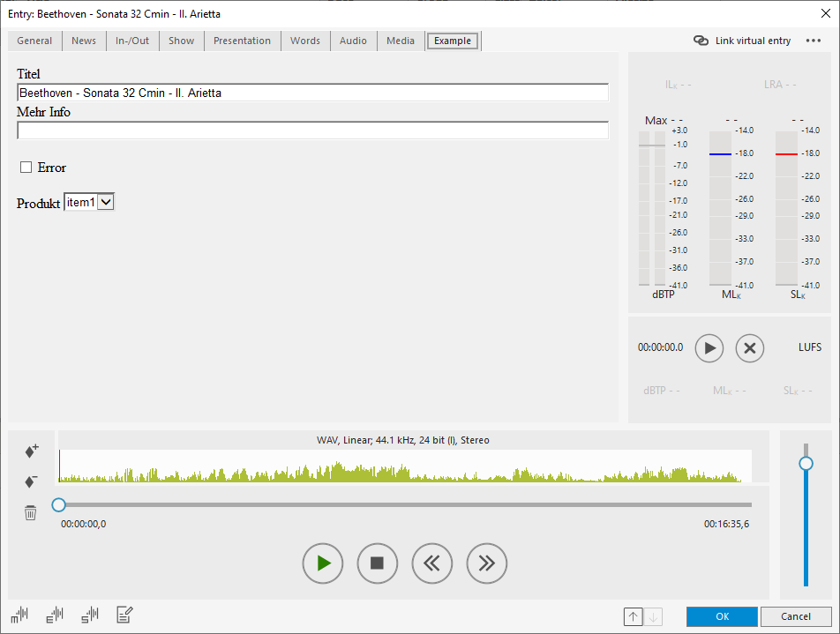This screenshot has height=634, width=840.
Task: Click the waveform icon labeled S
Action: click(90, 615)
